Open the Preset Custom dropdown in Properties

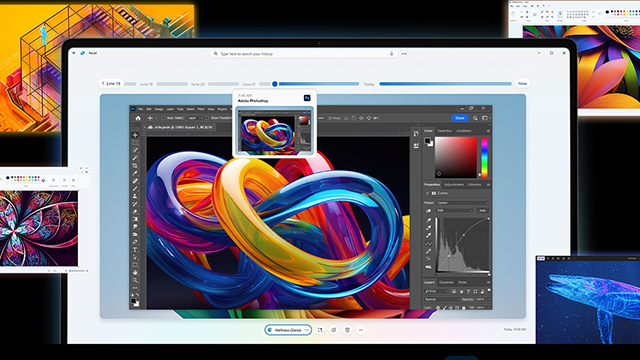click(x=462, y=202)
